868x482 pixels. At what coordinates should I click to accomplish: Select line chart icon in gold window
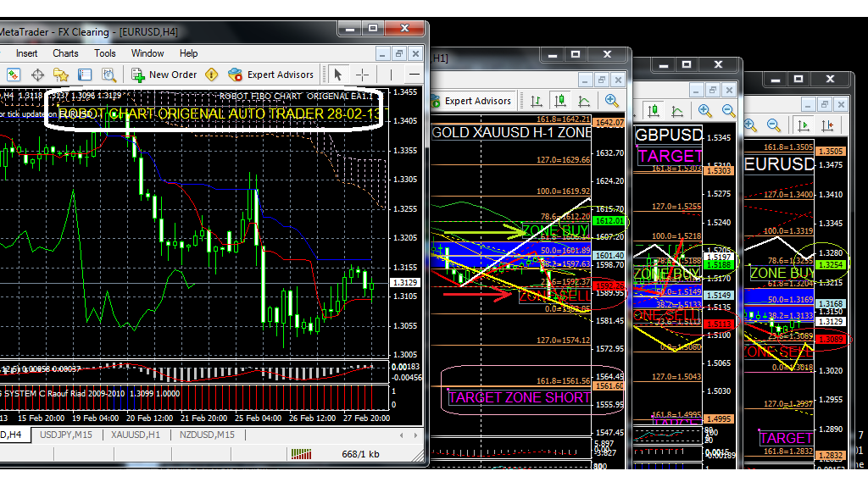click(x=584, y=102)
